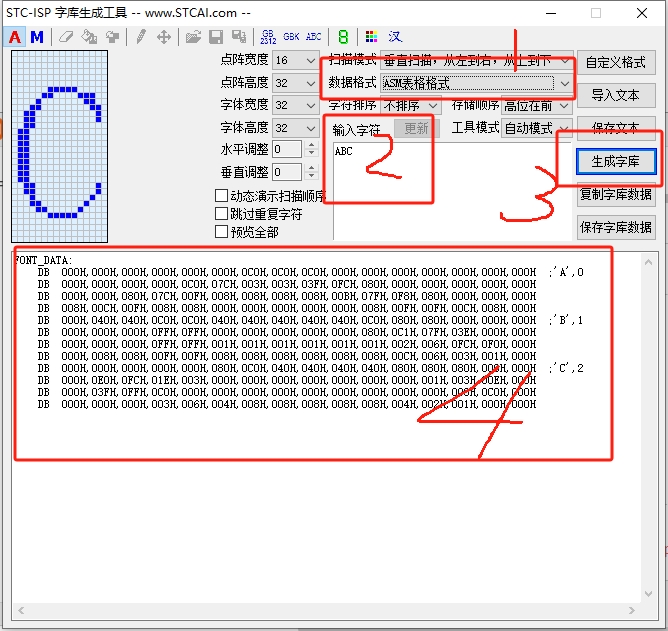Click into input text box containing ABC
Image resolution: width=668 pixels, height=631 pixels.
[452, 191]
